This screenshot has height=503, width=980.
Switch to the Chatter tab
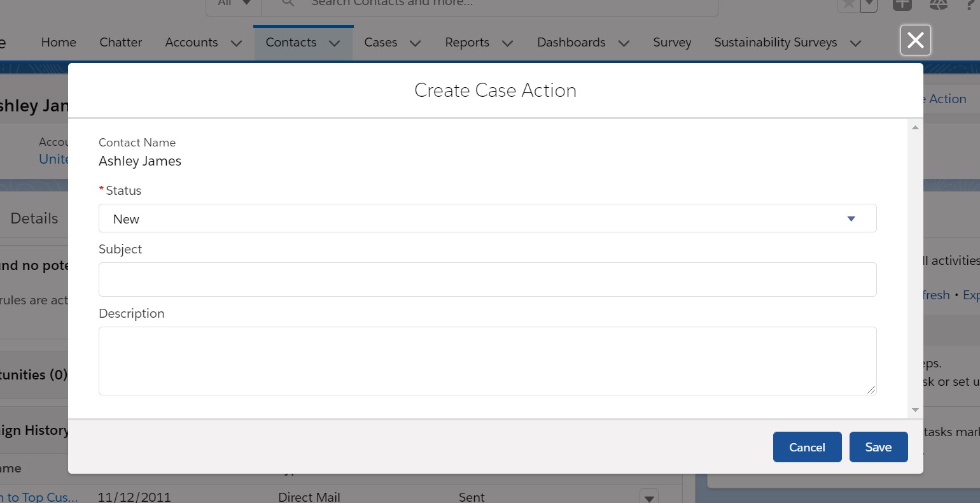[121, 43]
